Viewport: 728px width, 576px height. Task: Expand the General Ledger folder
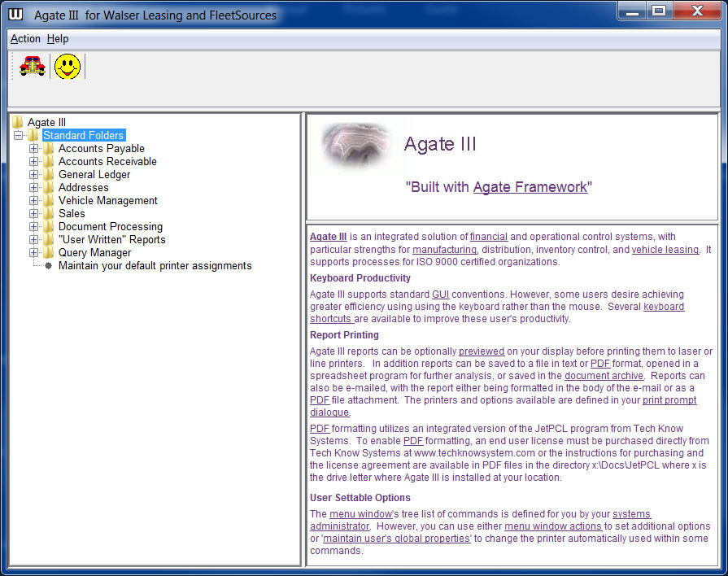click(34, 174)
